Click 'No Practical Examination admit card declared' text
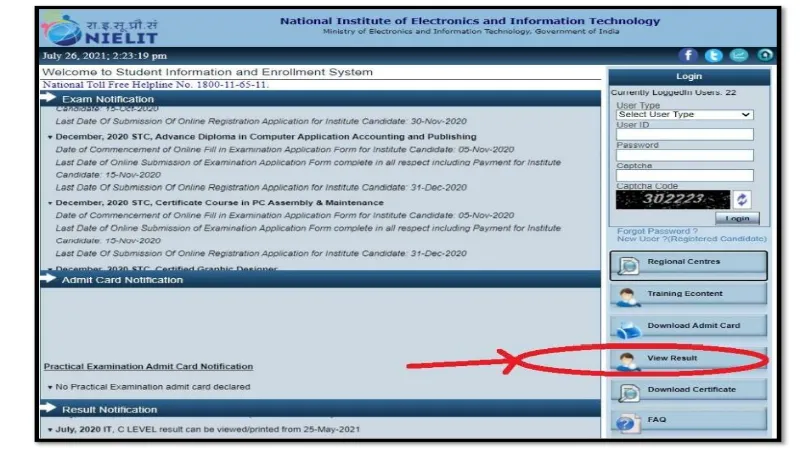800x450 pixels. 153,387
